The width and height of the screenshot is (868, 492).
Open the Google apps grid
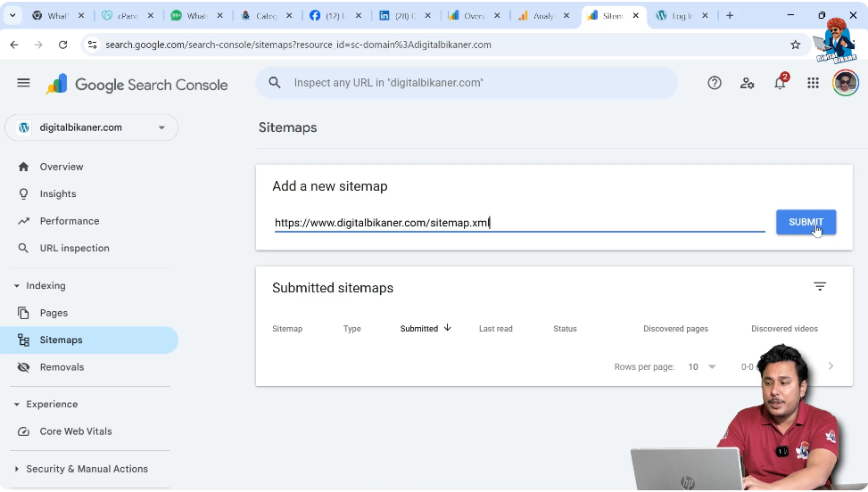(x=813, y=83)
